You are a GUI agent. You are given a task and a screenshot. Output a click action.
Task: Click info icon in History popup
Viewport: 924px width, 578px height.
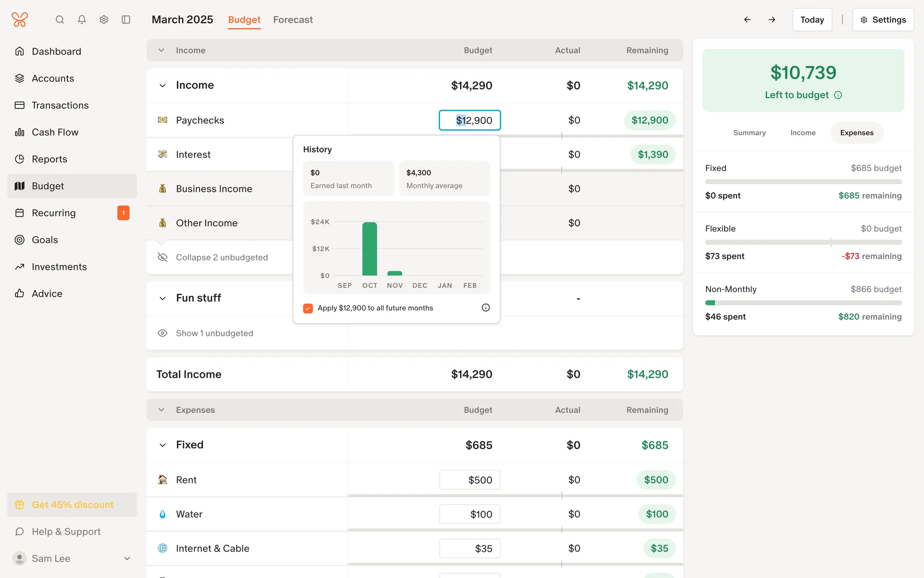(486, 308)
